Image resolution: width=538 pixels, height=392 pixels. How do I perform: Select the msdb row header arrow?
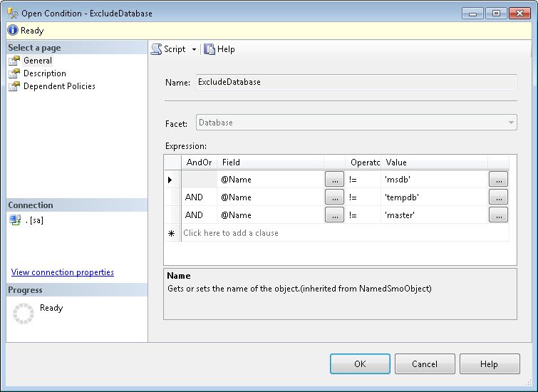click(172, 180)
